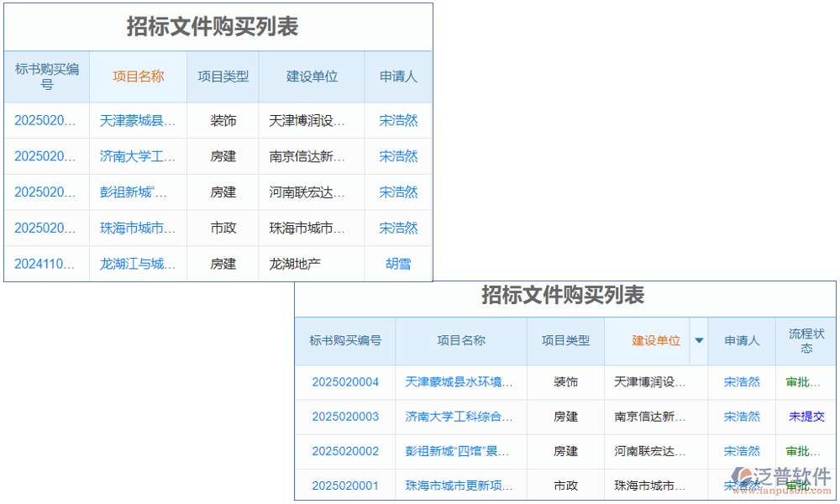Open purchase record 2025020002
Screen dimensions: 840x504
pyautogui.click(x=345, y=451)
